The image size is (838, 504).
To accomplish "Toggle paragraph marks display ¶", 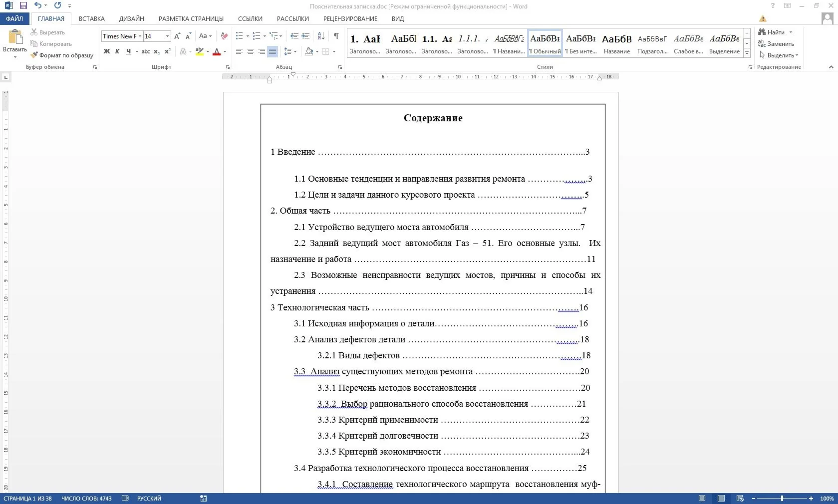I will (336, 36).
